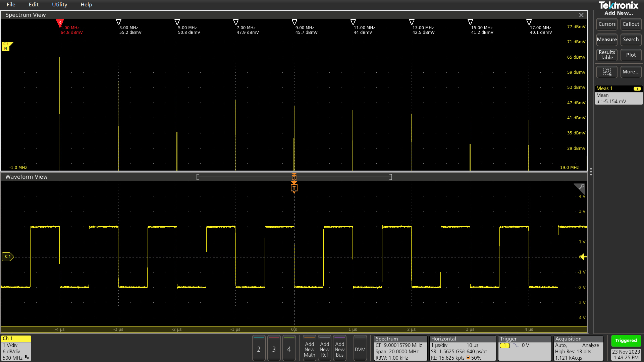Image resolution: width=644 pixels, height=362 pixels.
Task: Click the zoom magnifier icon button
Action: (x=607, y=72)
